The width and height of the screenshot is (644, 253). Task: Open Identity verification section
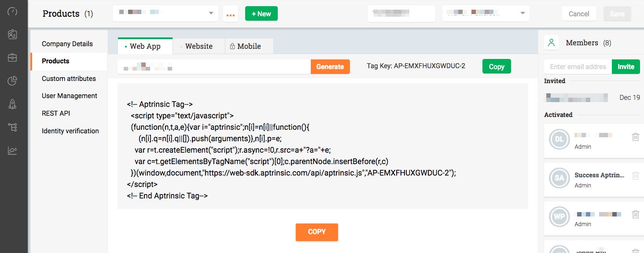[x=70, y=131]
